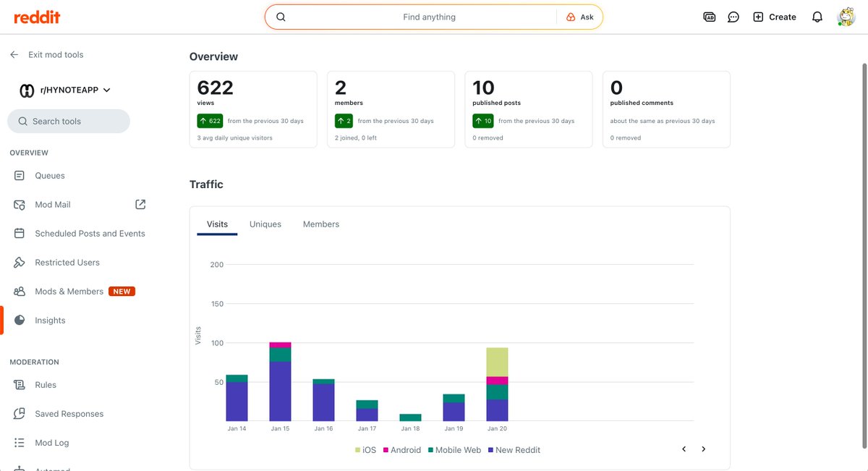Open Mod Mail external link icon
Image resolution: width=868 pixels, height=471 pixels.
[x=140, y=205]
